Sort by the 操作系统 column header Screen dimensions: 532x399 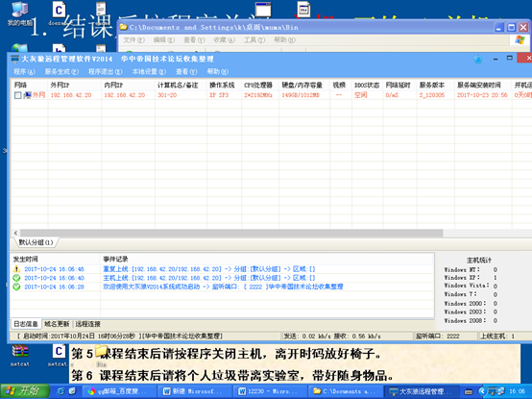[x=224, y=85]
